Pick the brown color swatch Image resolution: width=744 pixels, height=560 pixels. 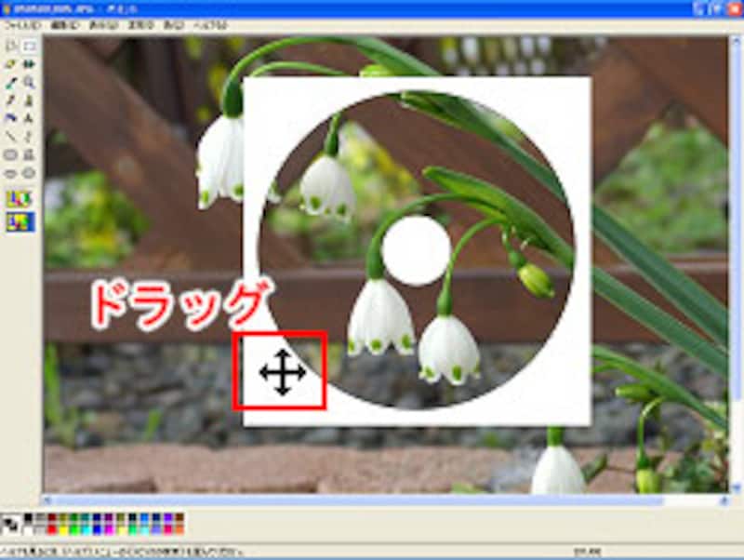pyautogui.click(x=179, y=517)
